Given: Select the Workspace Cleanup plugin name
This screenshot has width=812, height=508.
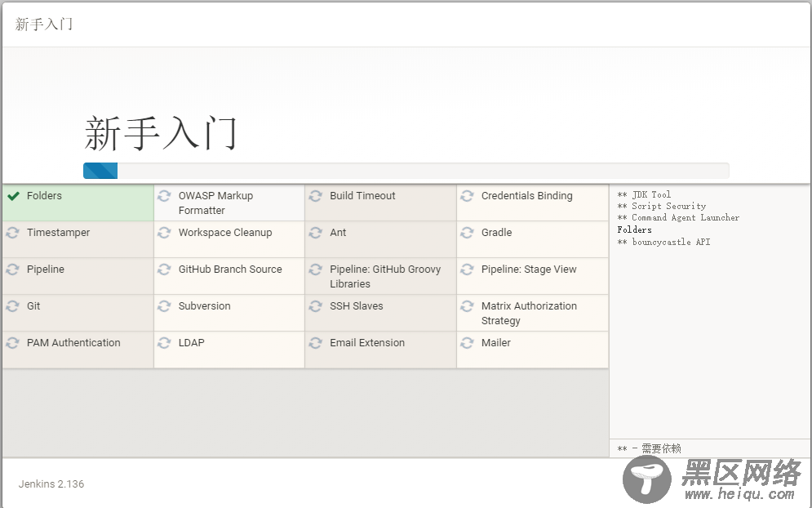Looking at the screenshot, I should tap(225, 233).
